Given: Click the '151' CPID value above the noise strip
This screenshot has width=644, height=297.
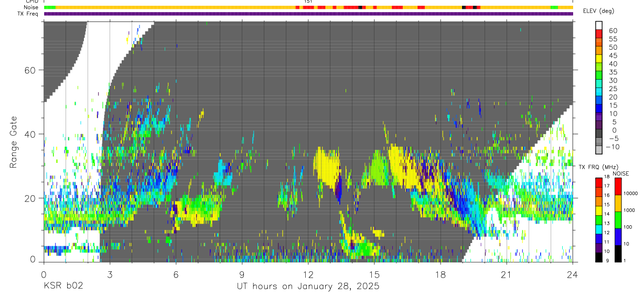Looking at the screenshot, I should point(308,2).
